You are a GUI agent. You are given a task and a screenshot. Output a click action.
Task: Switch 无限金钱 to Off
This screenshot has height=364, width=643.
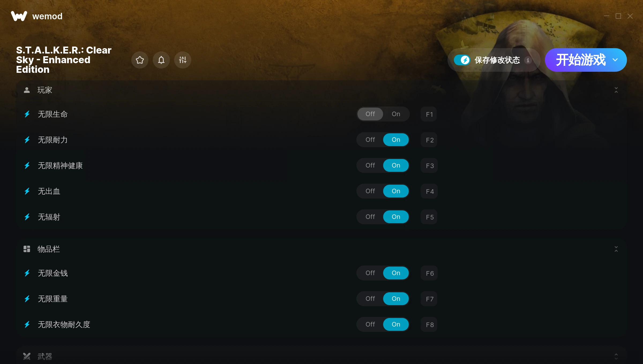[370, 273]
